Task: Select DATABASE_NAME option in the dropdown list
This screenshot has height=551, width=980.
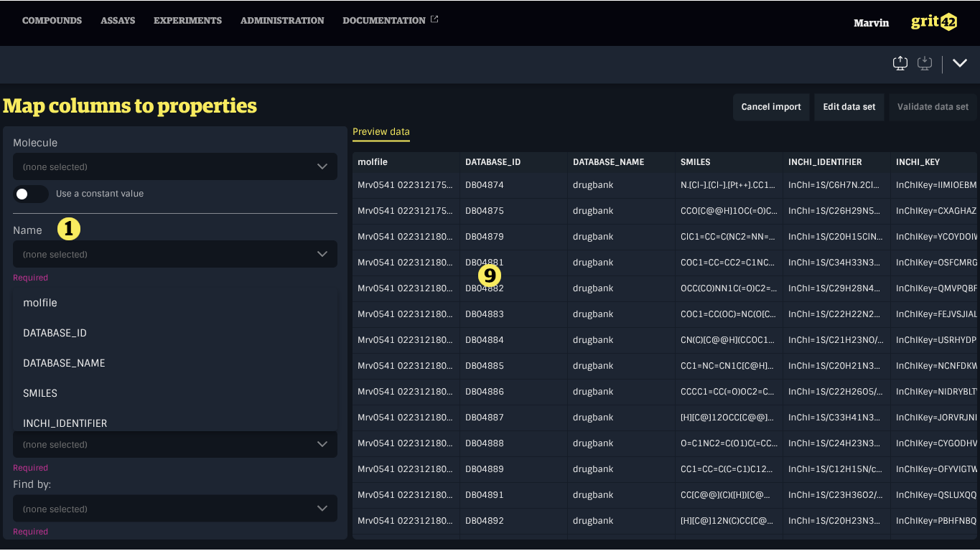Action: coord(175,363)
